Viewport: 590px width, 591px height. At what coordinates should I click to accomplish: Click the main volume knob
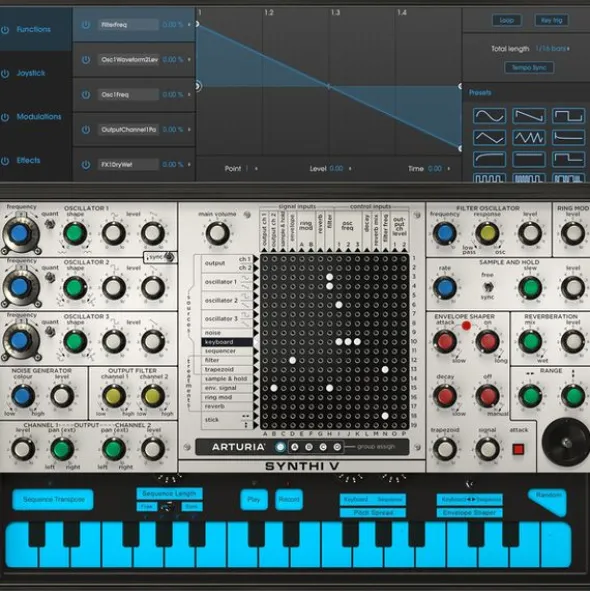217,233
